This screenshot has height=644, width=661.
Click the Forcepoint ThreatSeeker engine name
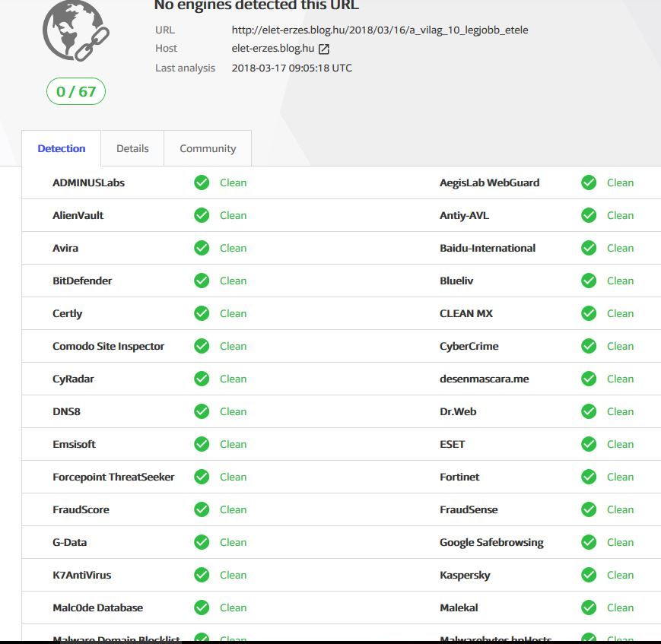[x=113, y=477]
